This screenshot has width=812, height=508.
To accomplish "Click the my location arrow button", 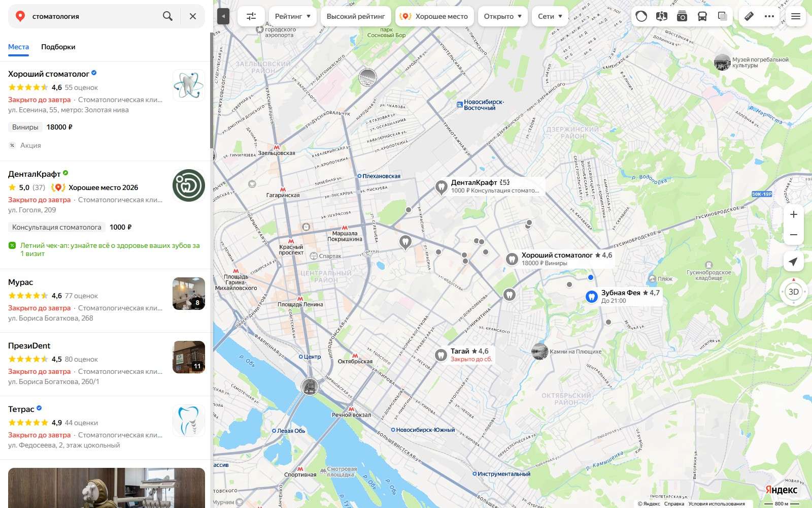I will coord(794,262).
